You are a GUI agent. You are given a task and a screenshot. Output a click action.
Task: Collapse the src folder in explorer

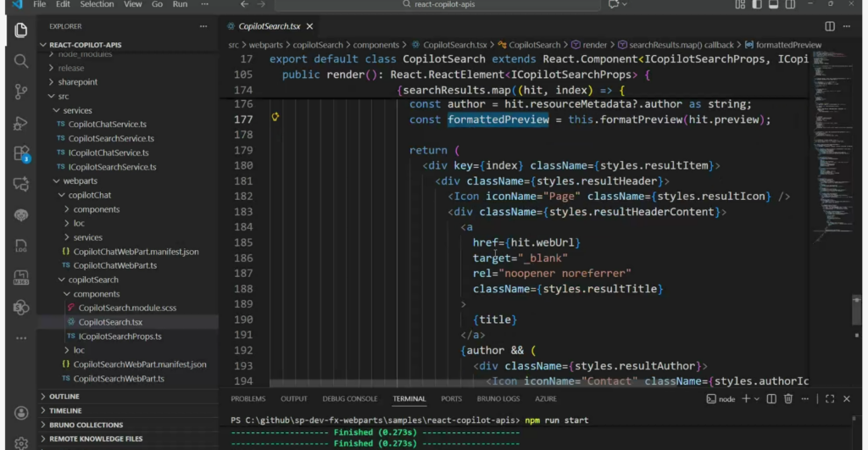(x=64, y=97)
